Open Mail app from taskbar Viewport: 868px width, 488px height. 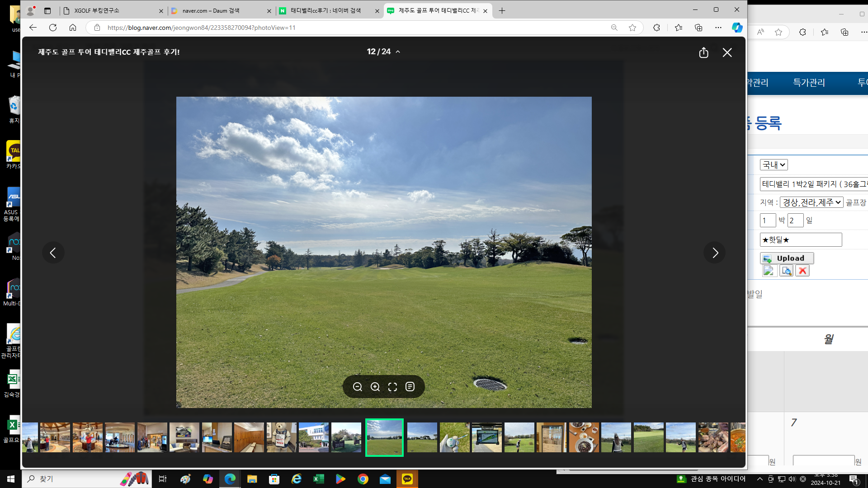pos(385,479)
